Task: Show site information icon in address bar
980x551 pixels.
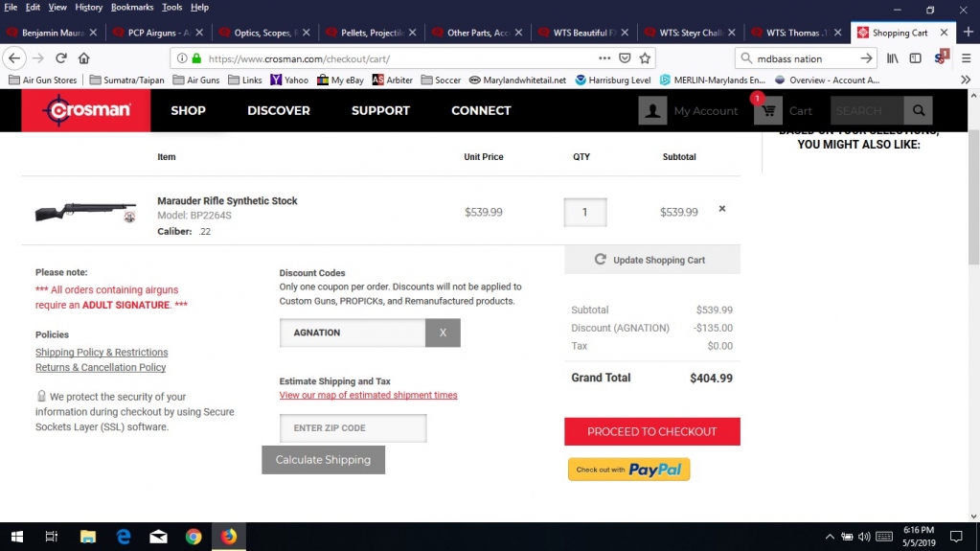Action: point(182,58)
